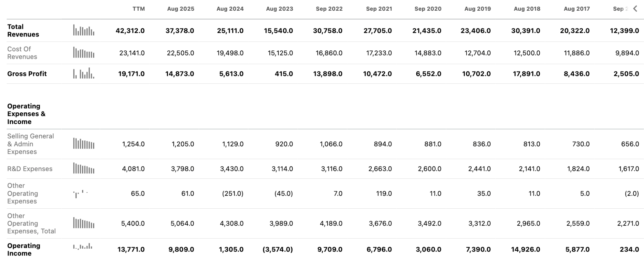Viewport: 644px width, 259px height.
Task: Open the Cost Of Revenues mini bar chart
Action: [84, 53]
